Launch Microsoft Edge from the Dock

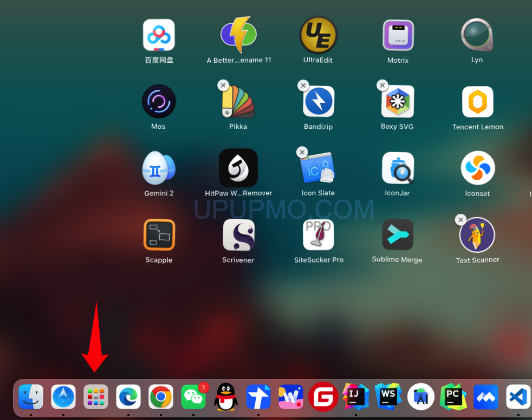click(128, 397)
